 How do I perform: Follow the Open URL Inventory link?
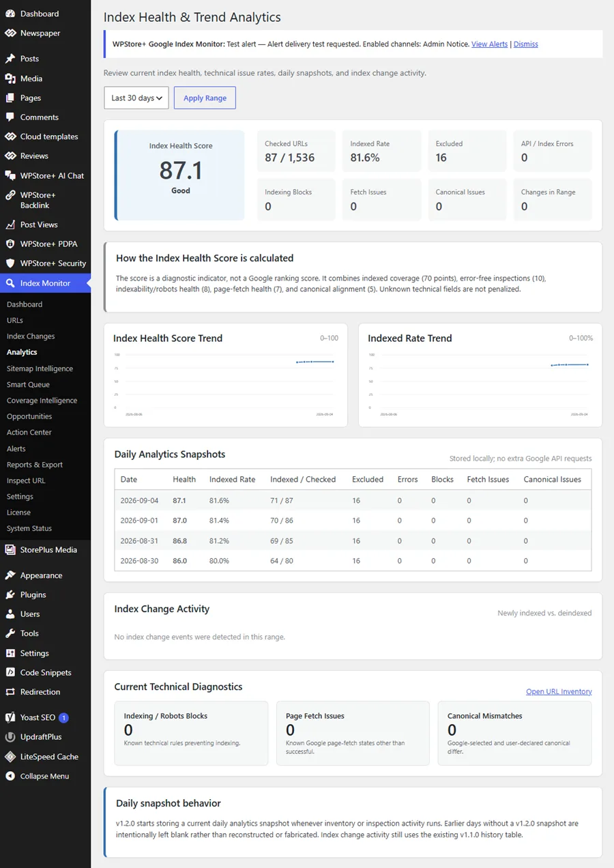pos(559,691)
